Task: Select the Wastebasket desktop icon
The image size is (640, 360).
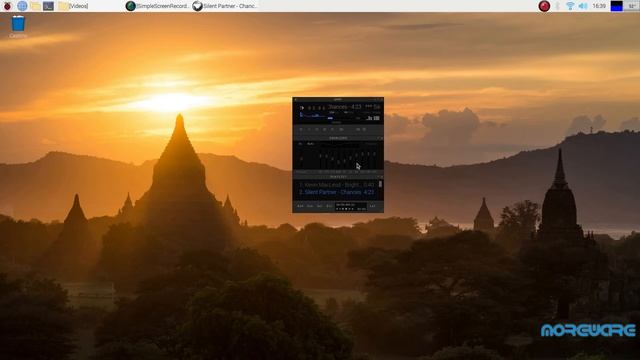Action: (18, 27)
